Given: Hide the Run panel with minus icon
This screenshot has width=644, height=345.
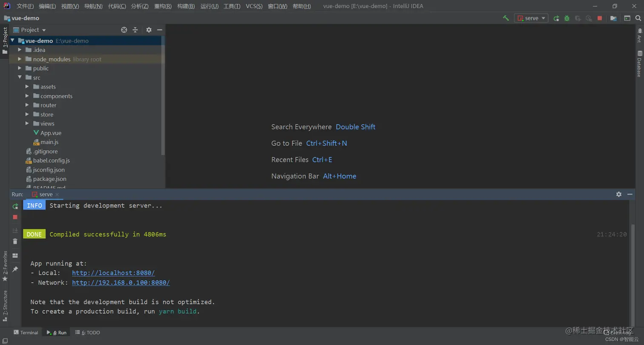Looking at the screenshot, I should click(x=630, y=194).
